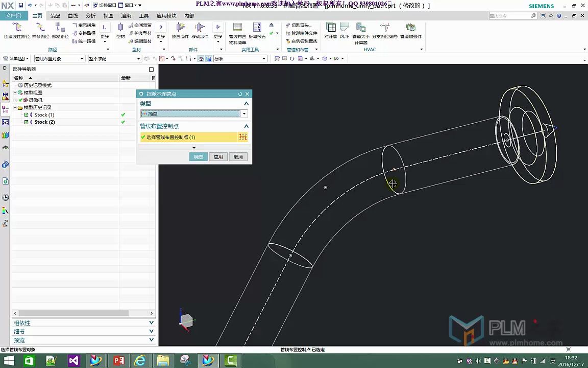Click 统一路径 in the ribbon

click(84, 41)
